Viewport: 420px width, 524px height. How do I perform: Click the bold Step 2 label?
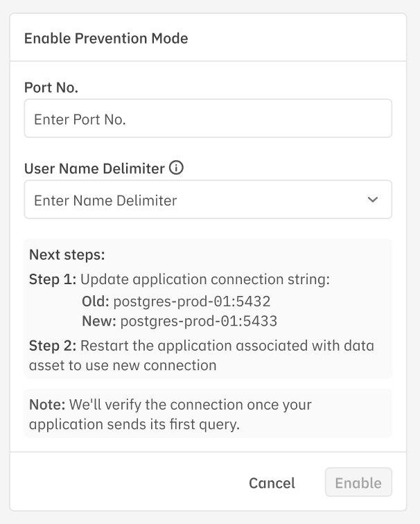54,345
